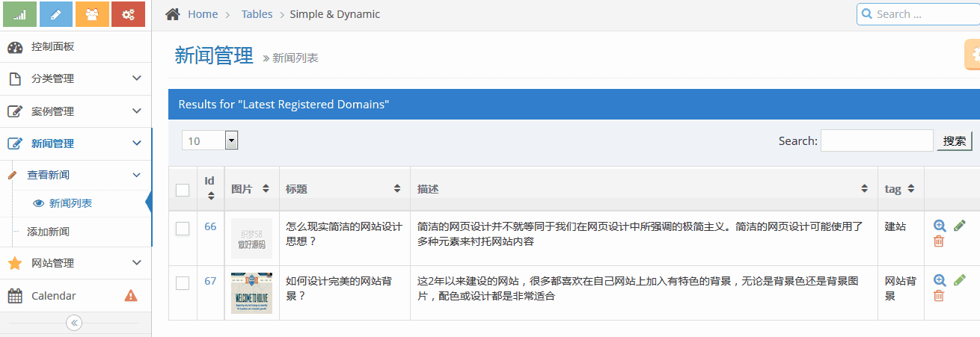This screenshot has height=337, width=980.
Task: Delete news row 66 with trash icon
Action: [x=940, y=241]
